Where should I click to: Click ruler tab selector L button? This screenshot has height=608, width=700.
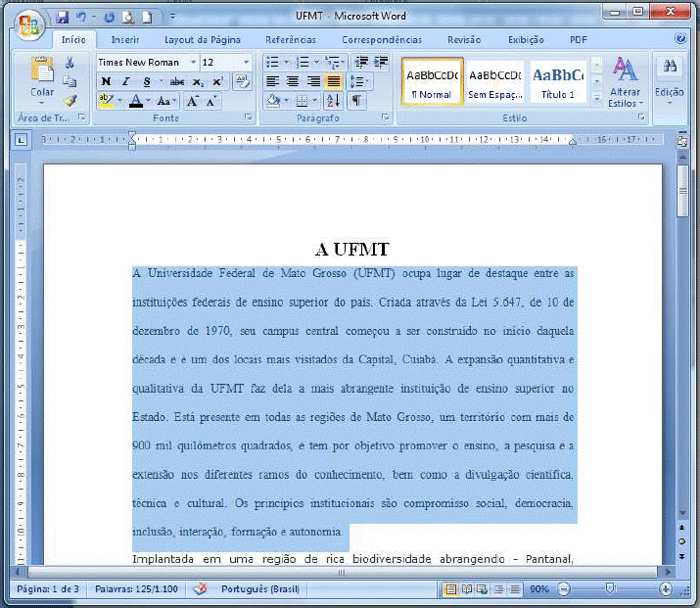pyautogui.click(x=21, y=140)
